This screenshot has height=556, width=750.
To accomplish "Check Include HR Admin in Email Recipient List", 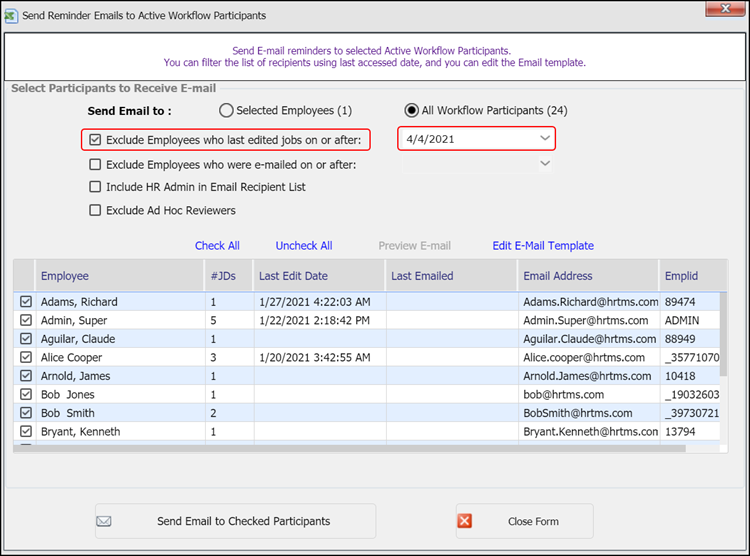I will [95, 187].
